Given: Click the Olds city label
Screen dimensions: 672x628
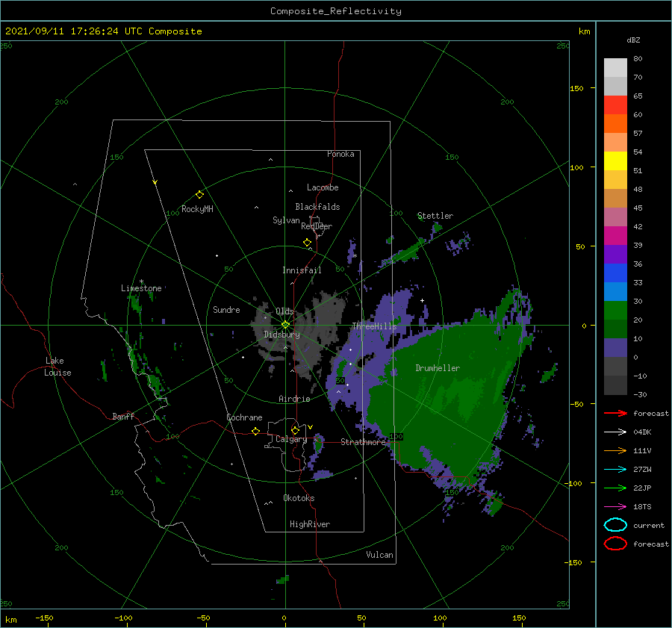Looking at the screenshot, I should tap(284, 311).
